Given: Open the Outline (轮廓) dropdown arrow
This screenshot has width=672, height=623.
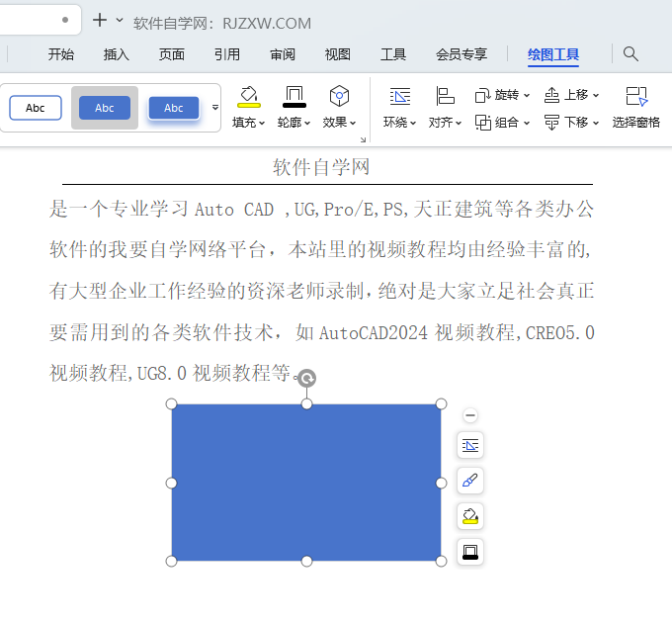Looking at the screenshot, I should tap(307, 123).
